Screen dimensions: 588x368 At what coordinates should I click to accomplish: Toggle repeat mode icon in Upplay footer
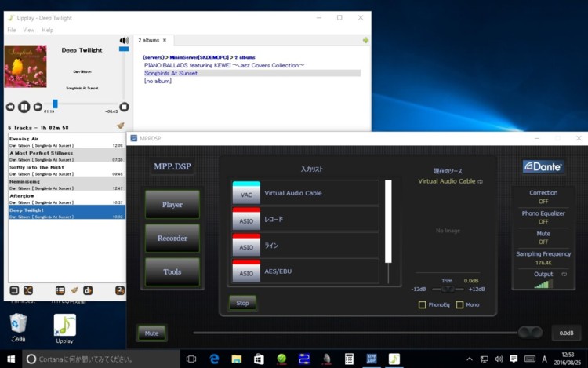14,290
